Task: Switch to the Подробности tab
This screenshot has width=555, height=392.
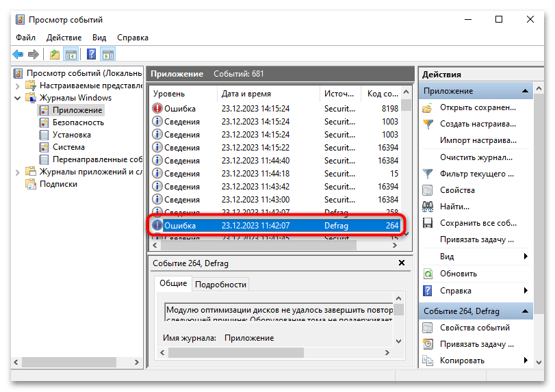Action: [x=220, y=284]
